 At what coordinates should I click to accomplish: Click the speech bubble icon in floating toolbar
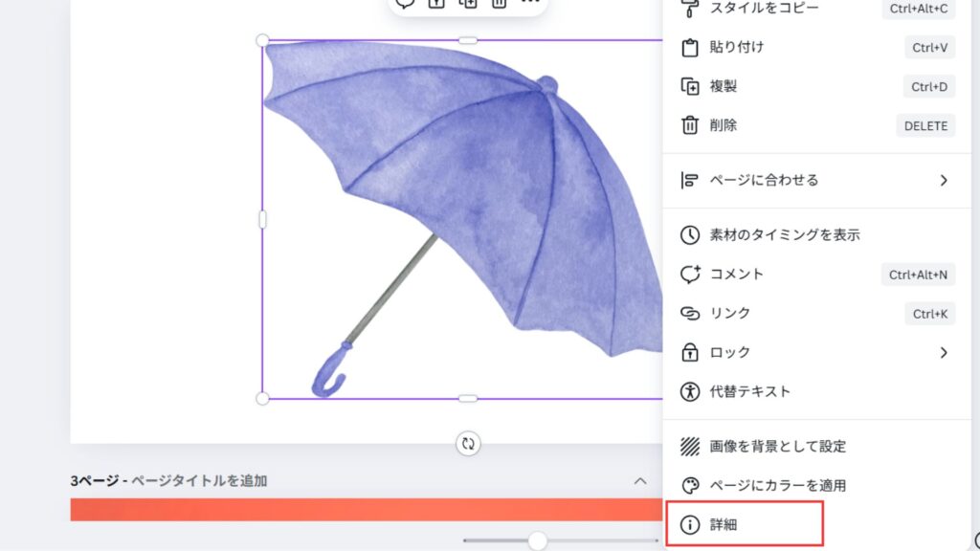coord(405,3)
